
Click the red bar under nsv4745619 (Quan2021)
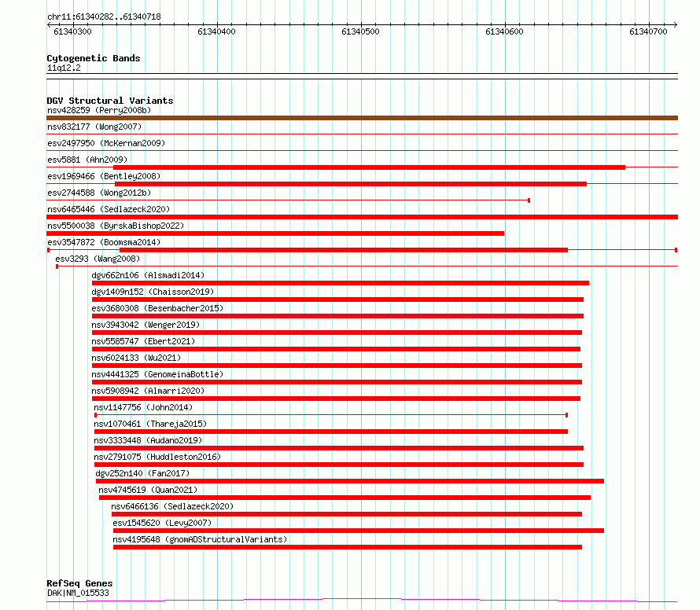[344, 498]
